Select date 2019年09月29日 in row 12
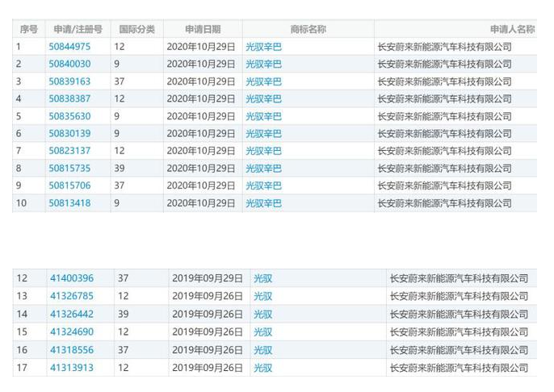Screen dimensions: 554x392 [x=208, y=278]
